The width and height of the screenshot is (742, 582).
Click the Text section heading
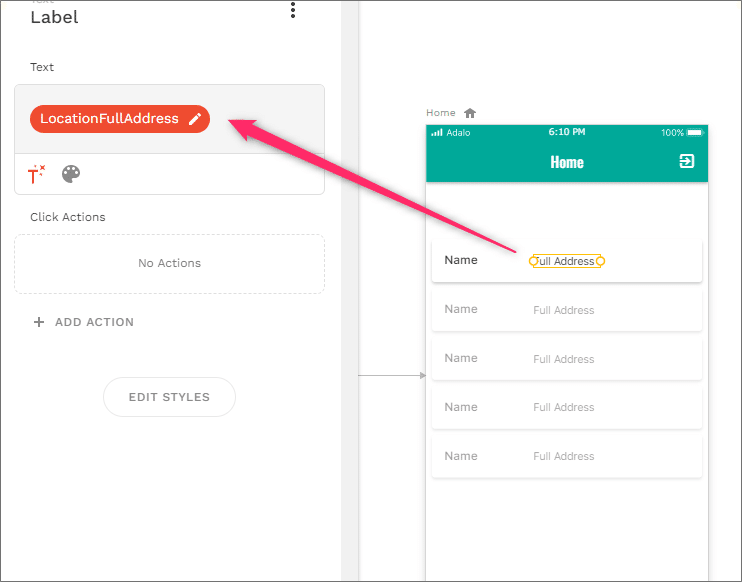point(42,67)
